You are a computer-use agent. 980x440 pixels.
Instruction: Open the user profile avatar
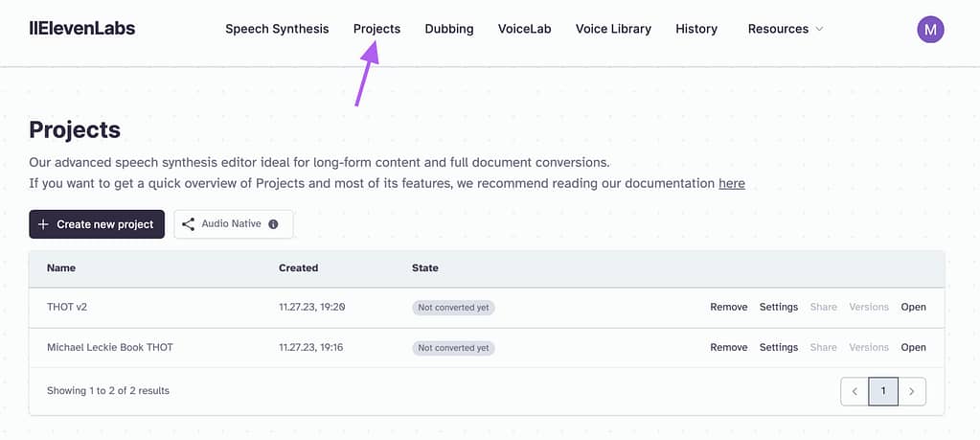coord(930,30)
